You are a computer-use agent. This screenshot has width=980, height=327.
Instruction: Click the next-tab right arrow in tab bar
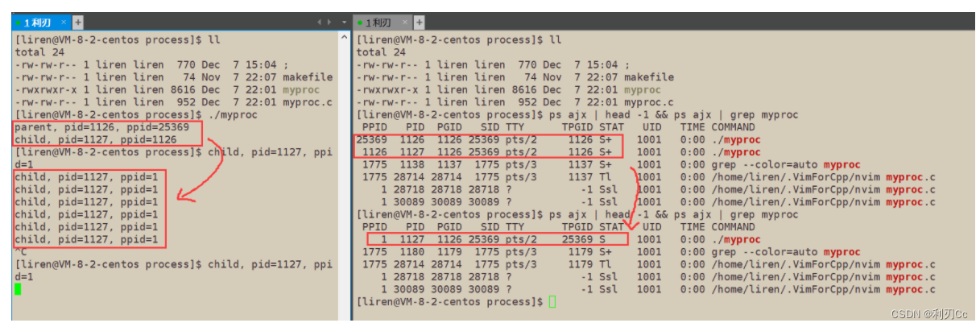coord(328,23)
